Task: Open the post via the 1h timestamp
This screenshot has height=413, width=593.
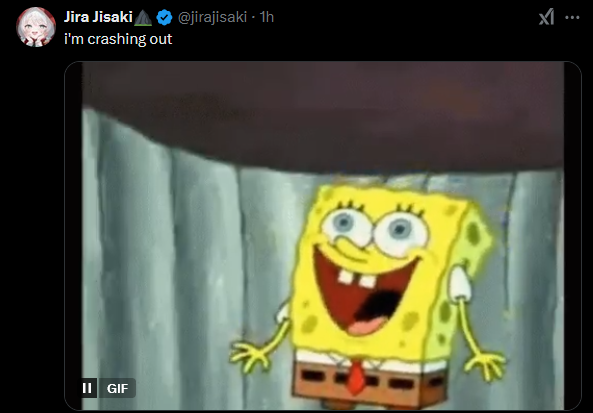Action: 266,17
